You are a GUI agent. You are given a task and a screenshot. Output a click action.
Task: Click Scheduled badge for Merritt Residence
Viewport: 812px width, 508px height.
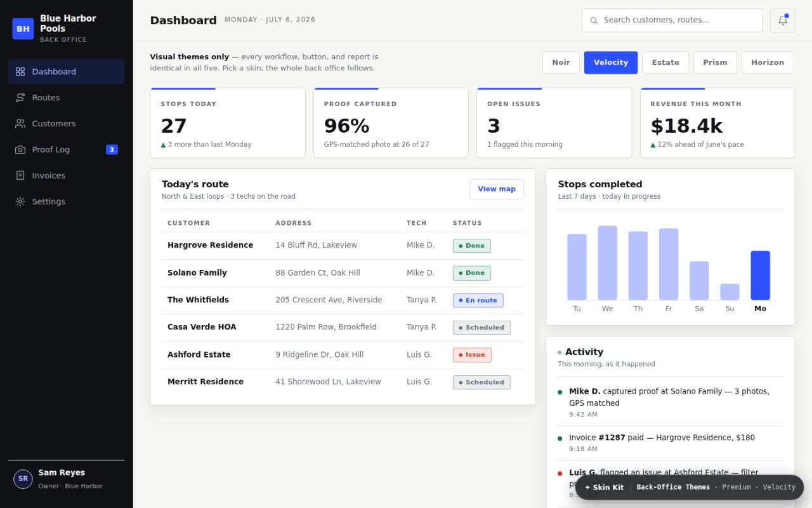point(481,382)
